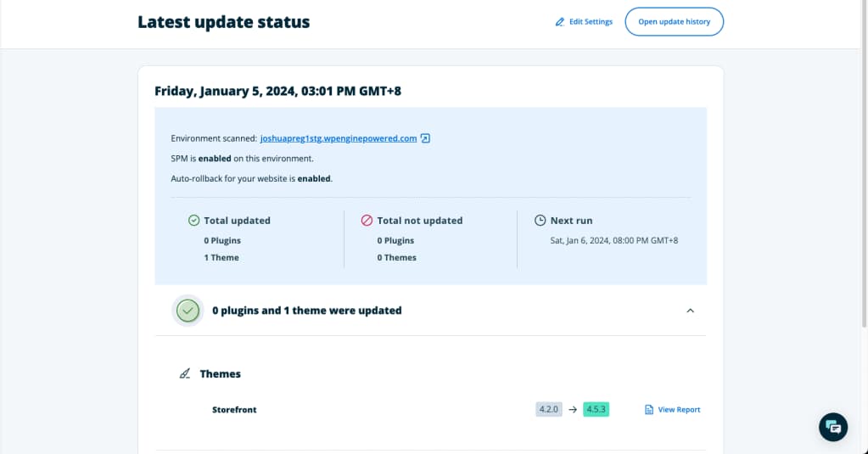Viewport: 868px width, 454px height.
Task: Click '1 Theme' under Total updated
Action: click(221, 257)
